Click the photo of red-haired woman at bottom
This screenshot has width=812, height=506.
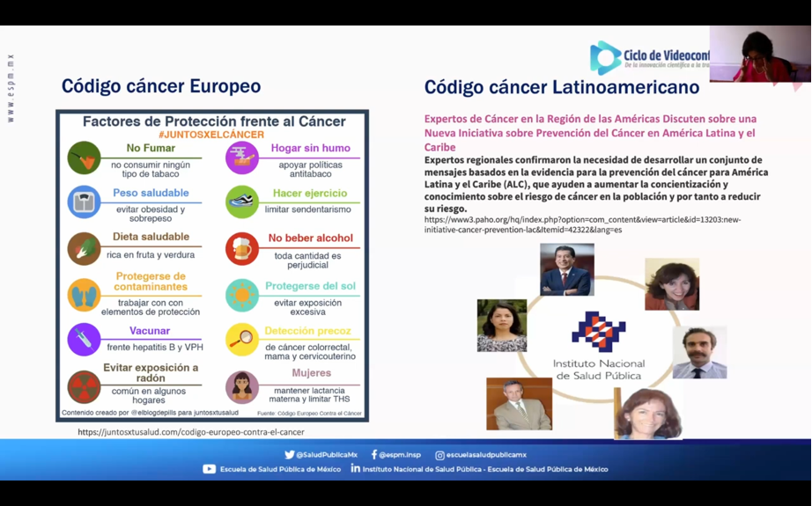point(648,414)
